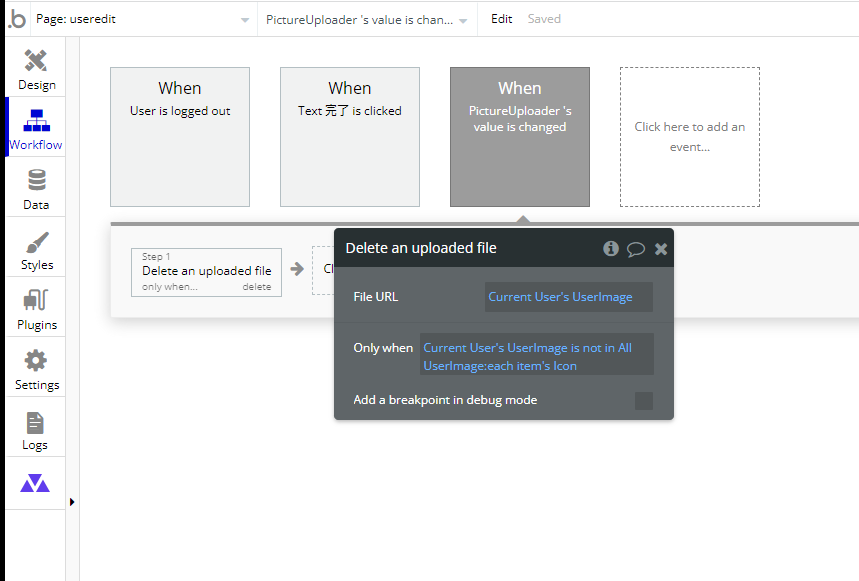This screenshot has width=859, height=581.
Task: Open the Design tab
Action: pos(36,70)
